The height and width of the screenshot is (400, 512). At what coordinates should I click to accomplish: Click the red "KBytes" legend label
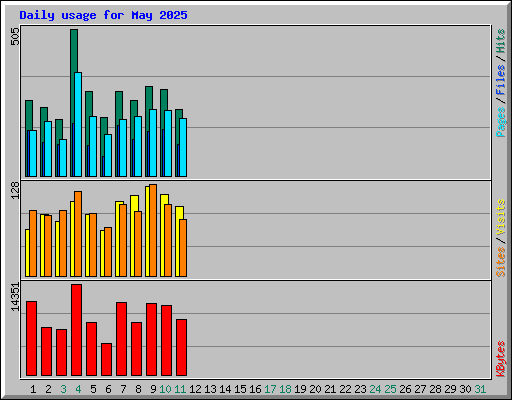500,359
